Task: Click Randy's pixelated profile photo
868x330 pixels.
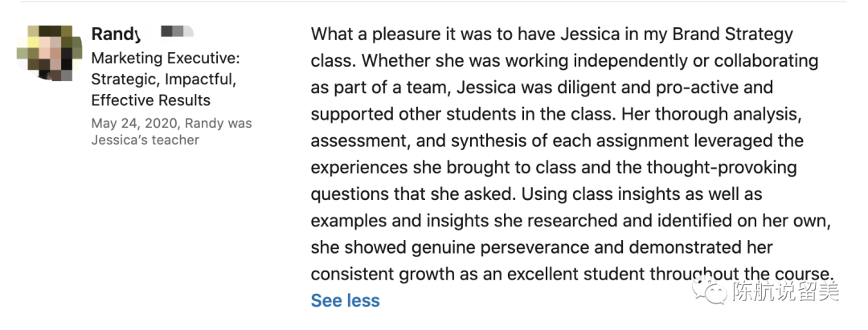Action: click(49, 54)
